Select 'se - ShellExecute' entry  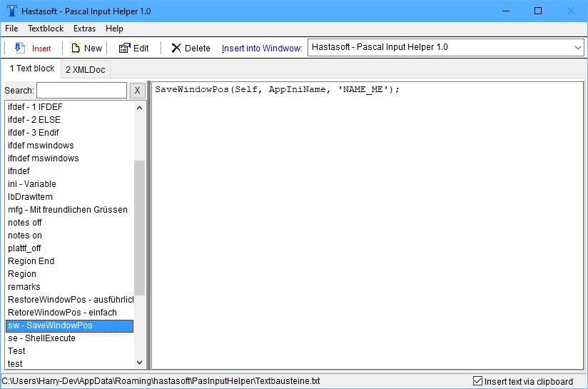(70, 338)
